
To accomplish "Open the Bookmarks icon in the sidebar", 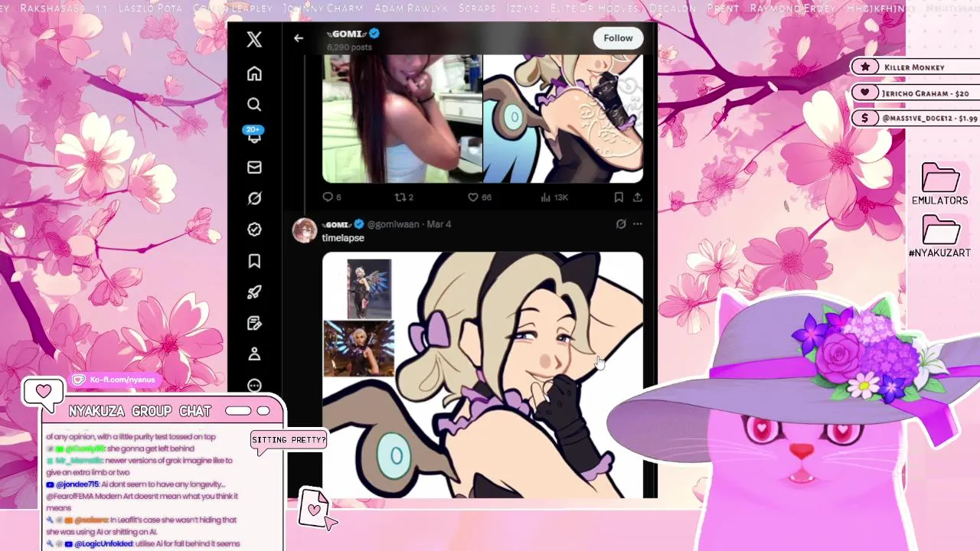I will (254, 261).
